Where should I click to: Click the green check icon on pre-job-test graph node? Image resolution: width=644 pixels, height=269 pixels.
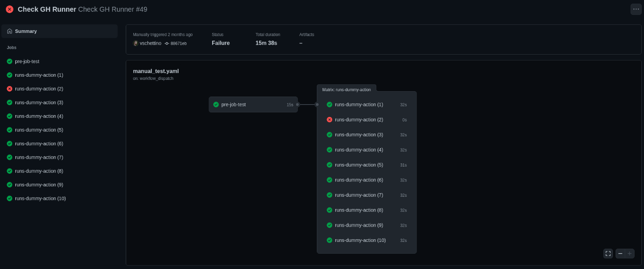click(216, 104)
